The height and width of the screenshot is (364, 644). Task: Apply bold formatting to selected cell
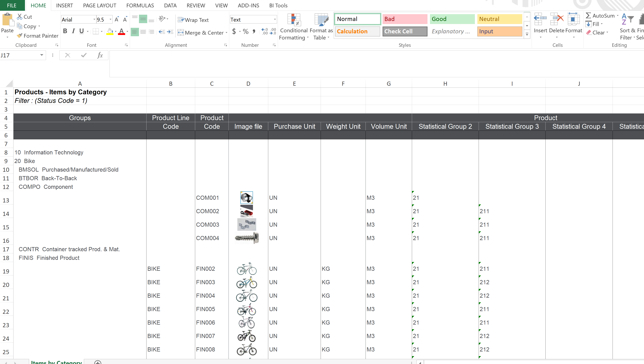pos(65,31)
